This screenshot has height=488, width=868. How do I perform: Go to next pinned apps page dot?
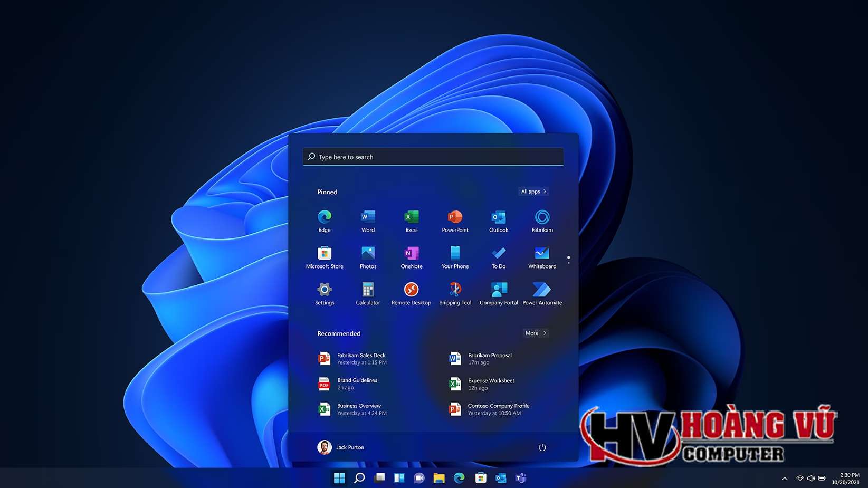tap(568, 263)
